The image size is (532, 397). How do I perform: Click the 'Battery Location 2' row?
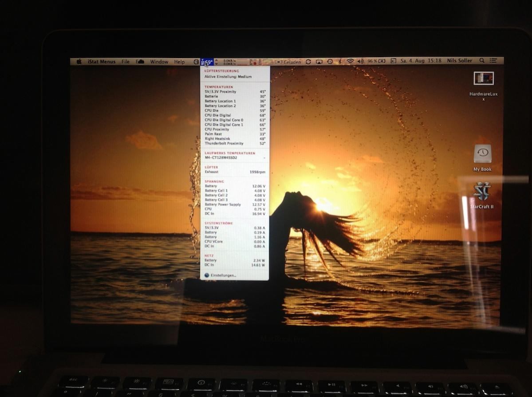pyautogui.click(x=234, y=106)
